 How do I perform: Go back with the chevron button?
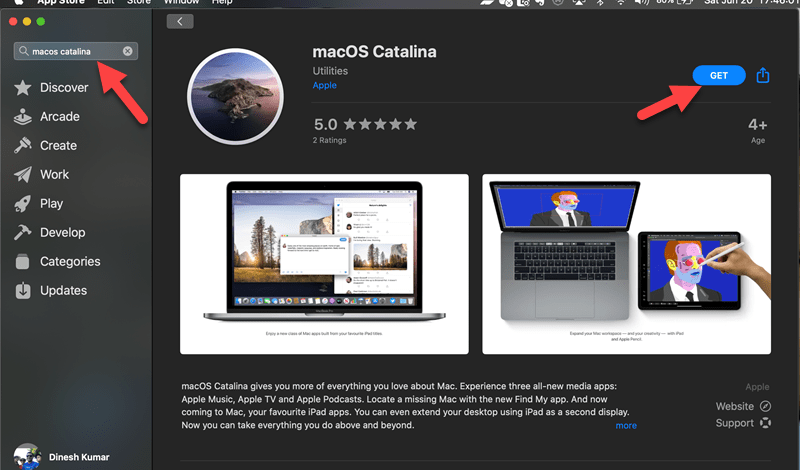point(180,21)
